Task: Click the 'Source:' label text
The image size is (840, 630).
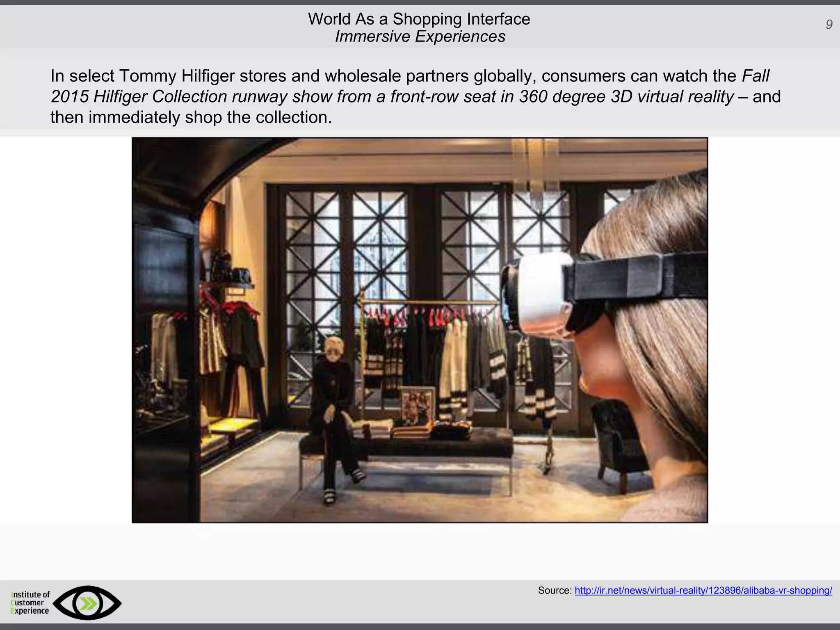Action: point(555,591)
